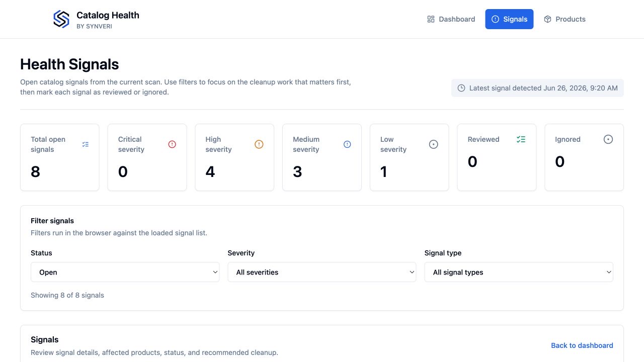Click the Reviewed card label

[x=484, y=139]
